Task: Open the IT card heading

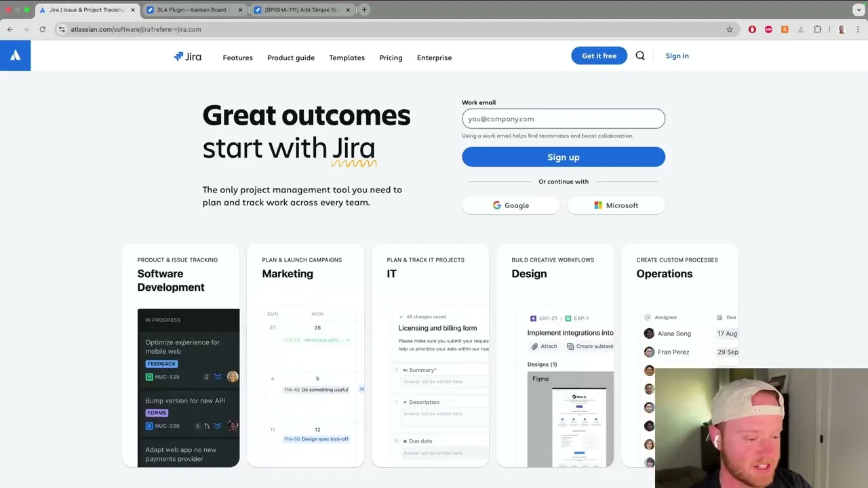Action: point(391,274)
